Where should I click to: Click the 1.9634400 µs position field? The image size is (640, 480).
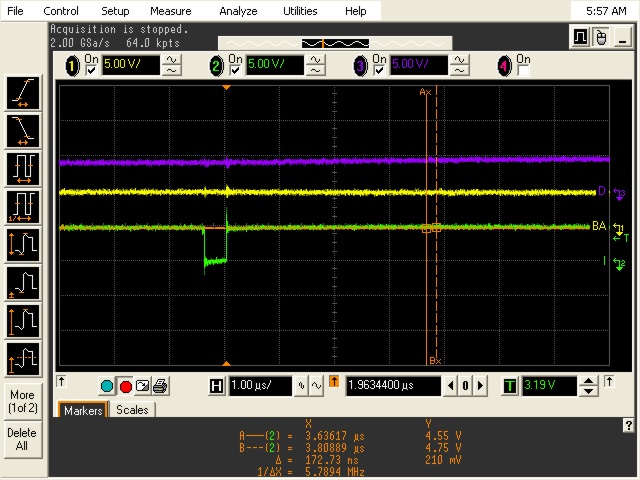(x=393, y=386)
